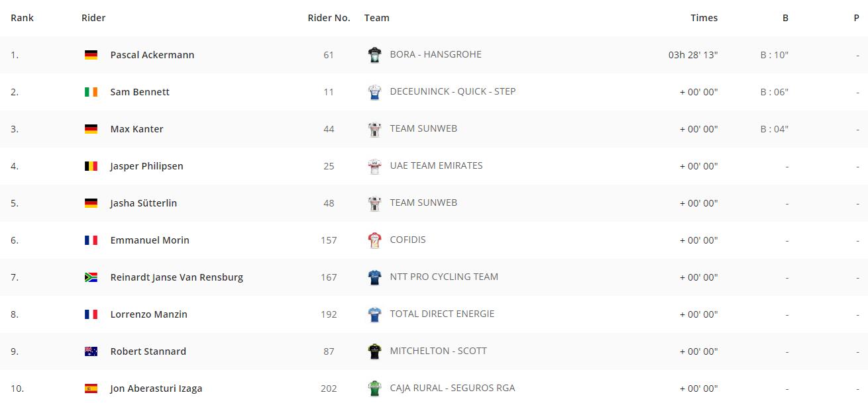868x411 pixels.
Task: Open TEAM SUNWEB link in Max Kanter row
Action: tap(423, 128)
